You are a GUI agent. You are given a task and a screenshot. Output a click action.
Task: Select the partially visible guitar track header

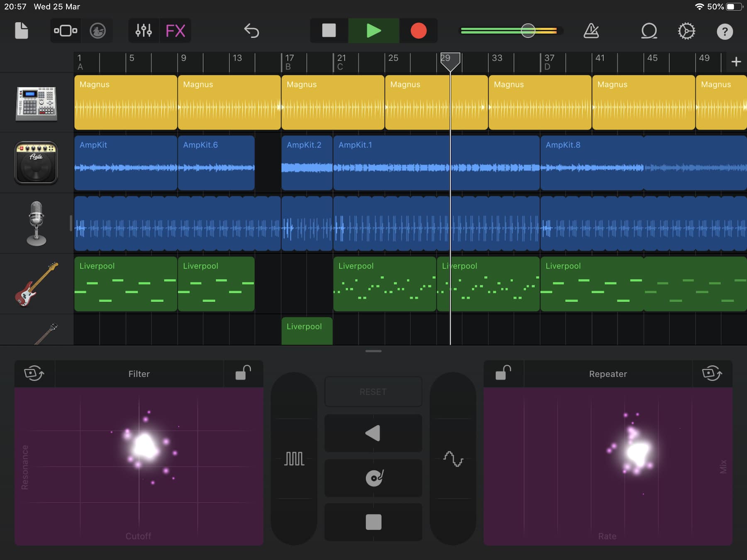pyautogui.click(x=37, y=330)
